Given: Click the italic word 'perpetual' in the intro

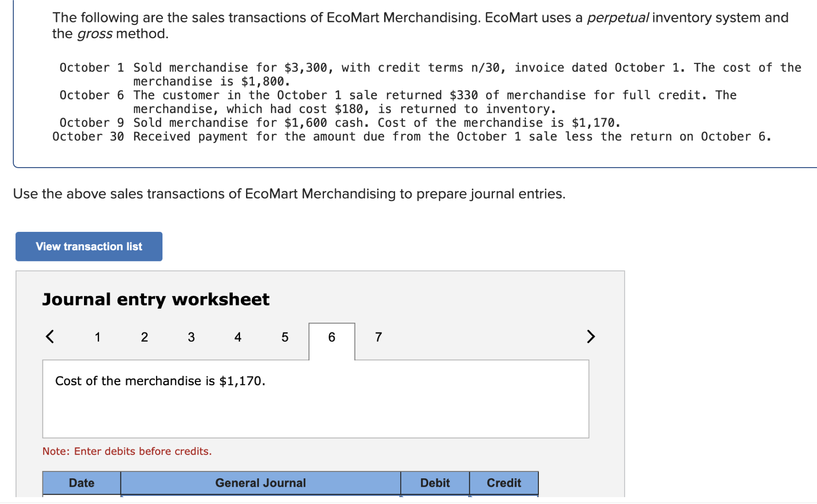Looking at the screenshot, I should [x=618, y=18].
